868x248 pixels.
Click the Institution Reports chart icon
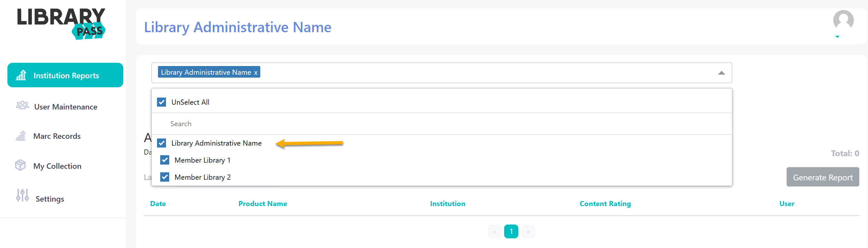coord(21,75)
